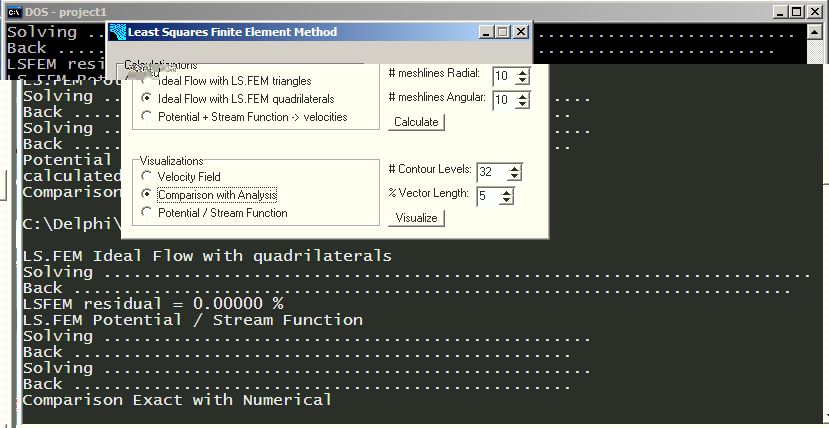Choose the Velocity Field visualization
This screenshot has height=428, width=829.
[147, 176]
